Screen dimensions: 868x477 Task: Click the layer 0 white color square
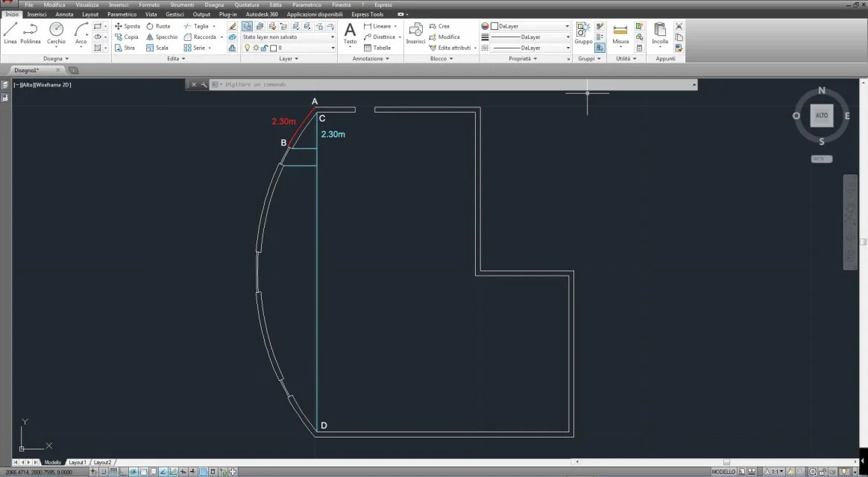pos(273,48)
